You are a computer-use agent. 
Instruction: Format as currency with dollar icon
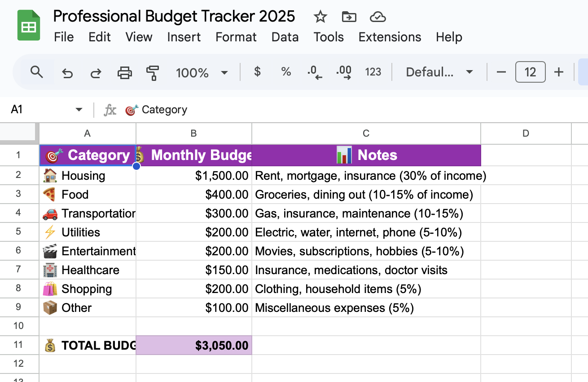coord(257,71)
